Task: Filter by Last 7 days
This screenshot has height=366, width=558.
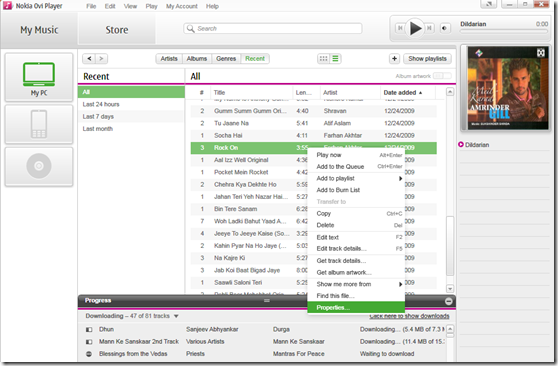Action: [x=131, y=116]
